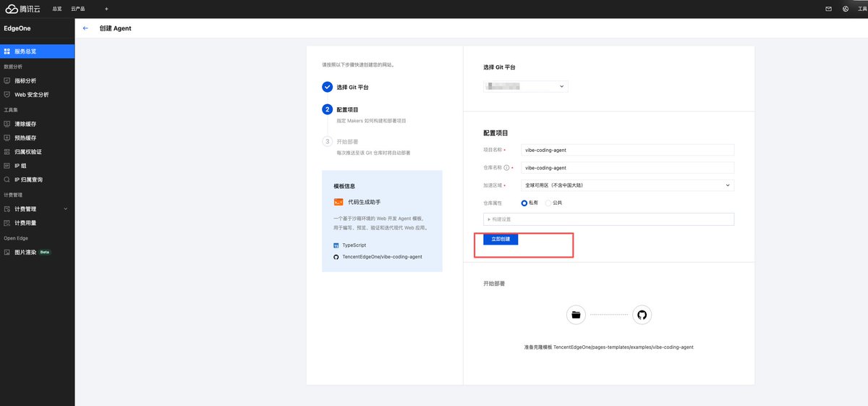Click the 模板信息 heading
The image size is (868, 406).
point(344,186)
